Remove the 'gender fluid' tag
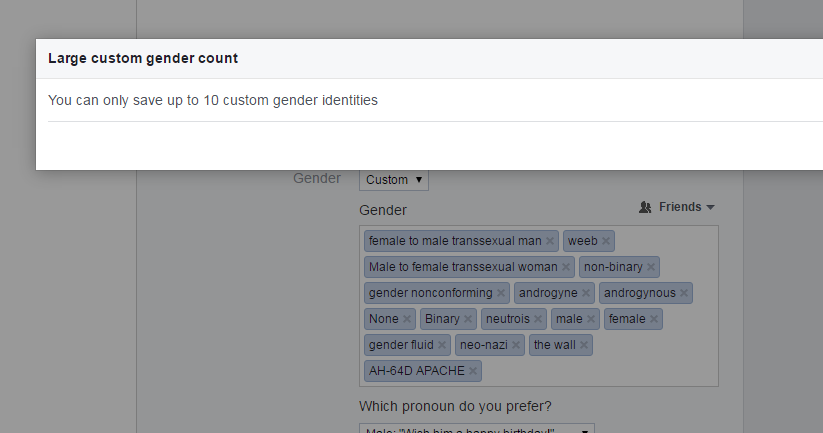The width and height of the screenshot is (823, 433). pos(442,345)
